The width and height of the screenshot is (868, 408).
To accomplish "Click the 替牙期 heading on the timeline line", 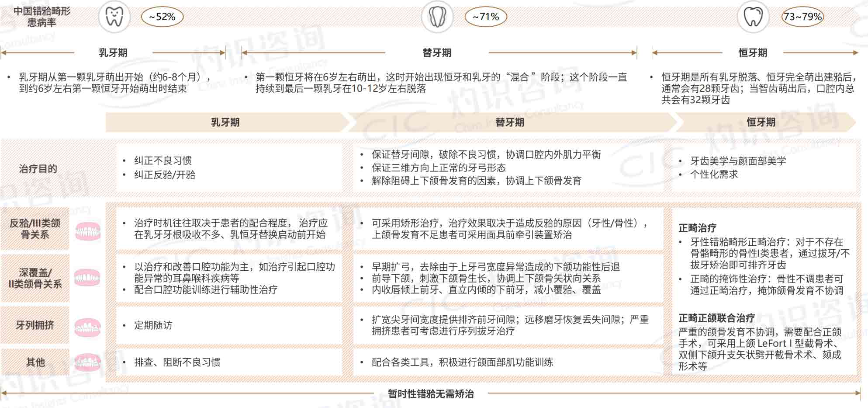I will pyautogui.click(x=437, y=53).
